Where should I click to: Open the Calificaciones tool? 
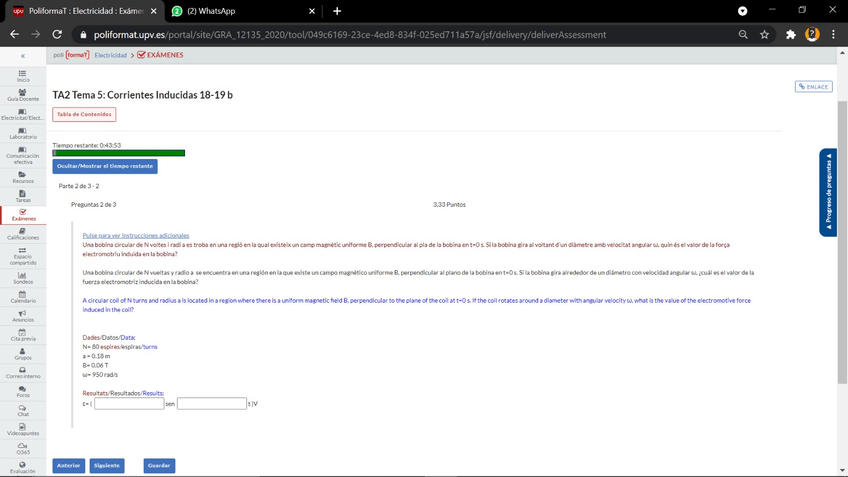point(22,233)
